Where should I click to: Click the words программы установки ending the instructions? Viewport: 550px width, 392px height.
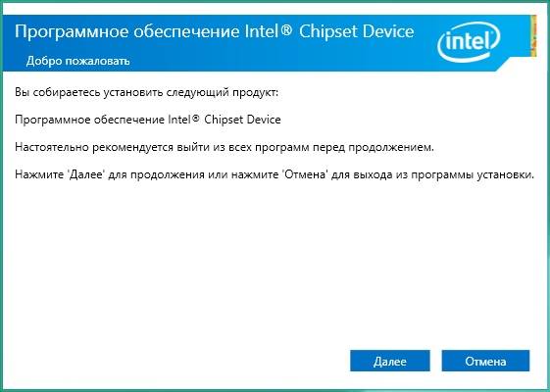(473, 174)
